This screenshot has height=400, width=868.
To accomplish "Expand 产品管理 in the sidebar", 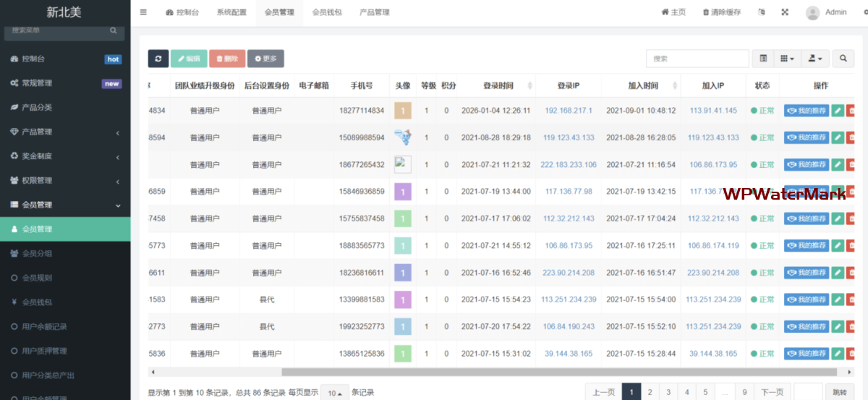I will (x=65, y=132).
